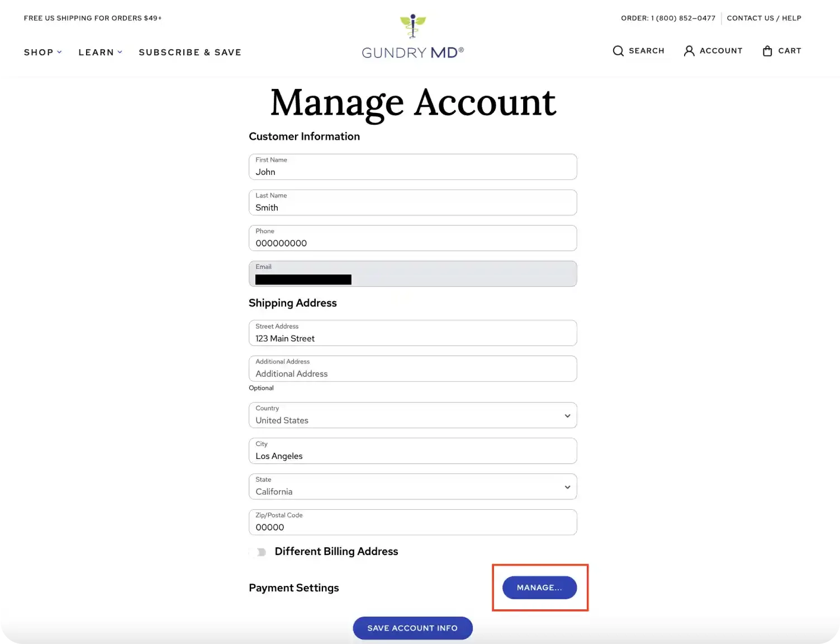Expand the Learn menu
The width and height of the screenshot is (840, 644).
tap(100, 52)
